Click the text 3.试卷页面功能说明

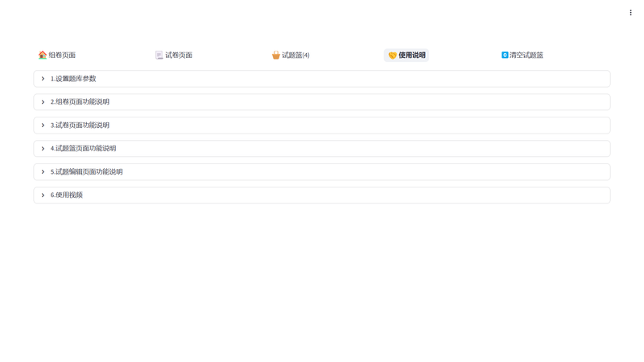tap(80, 125)
